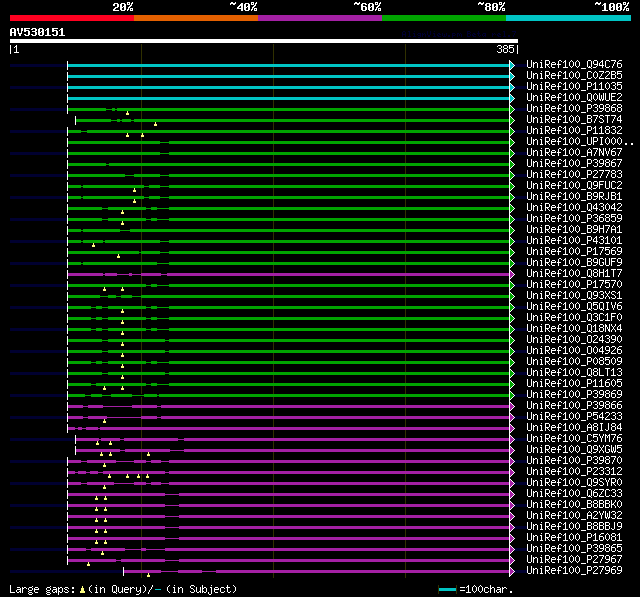Click the red 20% identity legend segment
Viewport: 640px width, 597px height.
point(71,18)
